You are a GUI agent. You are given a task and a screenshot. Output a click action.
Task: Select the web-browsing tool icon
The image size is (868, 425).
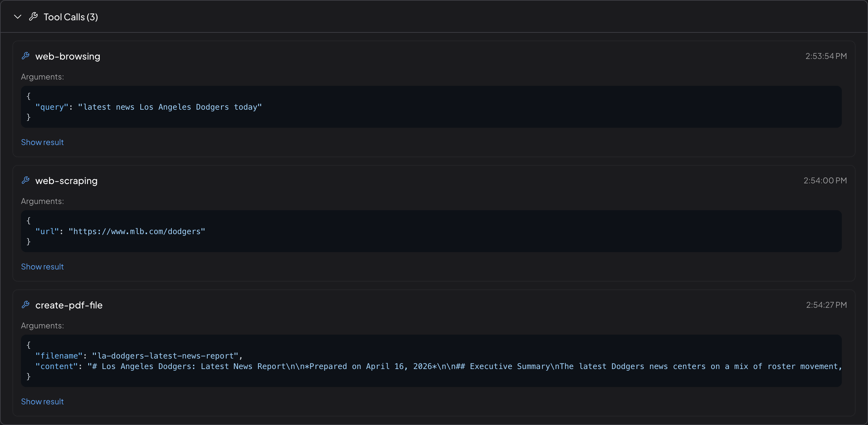click(x=25, y=56)
